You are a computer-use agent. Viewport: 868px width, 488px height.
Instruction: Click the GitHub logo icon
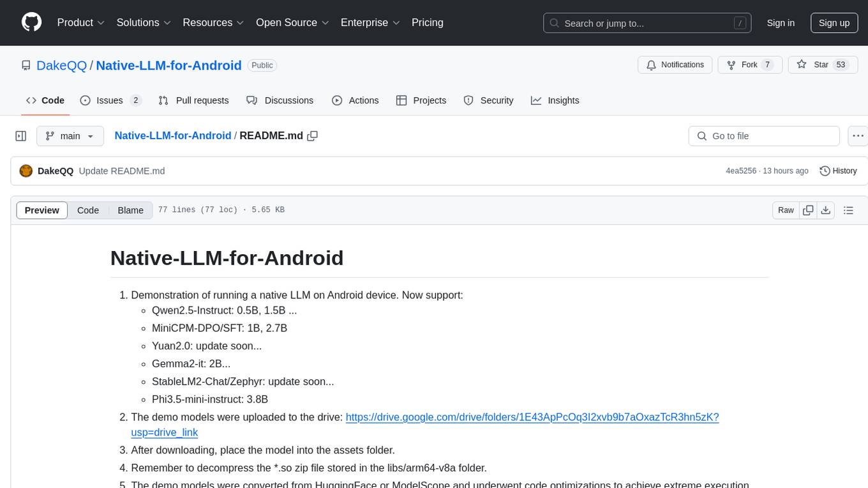(x=31, y=22)
